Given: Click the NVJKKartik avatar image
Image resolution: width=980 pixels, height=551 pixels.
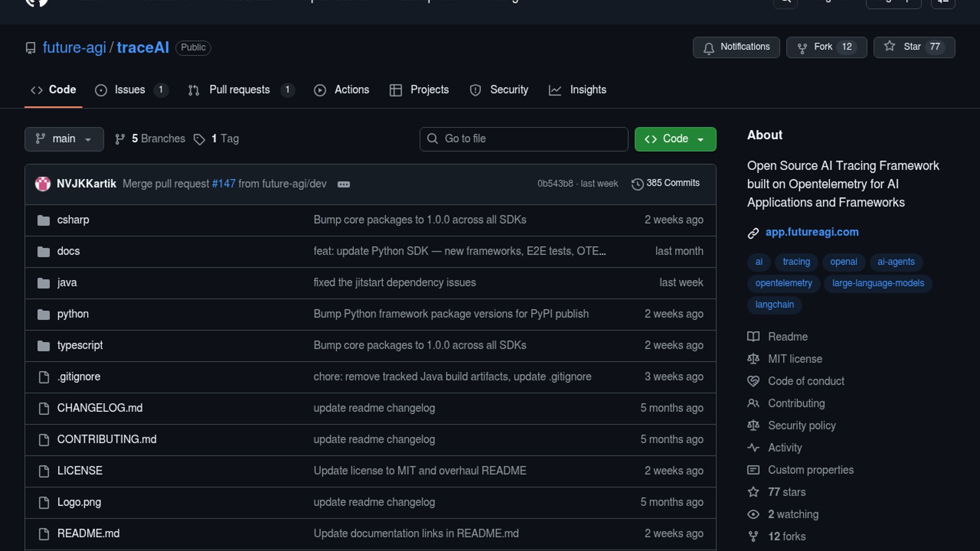Looking at the screenshot, I should [x=43, y=184].
